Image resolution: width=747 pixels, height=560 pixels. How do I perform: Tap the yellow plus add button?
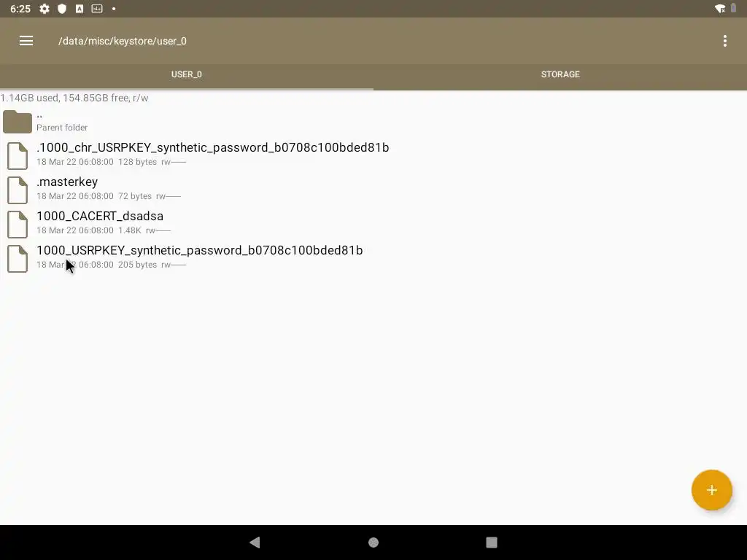coord(711,490)
